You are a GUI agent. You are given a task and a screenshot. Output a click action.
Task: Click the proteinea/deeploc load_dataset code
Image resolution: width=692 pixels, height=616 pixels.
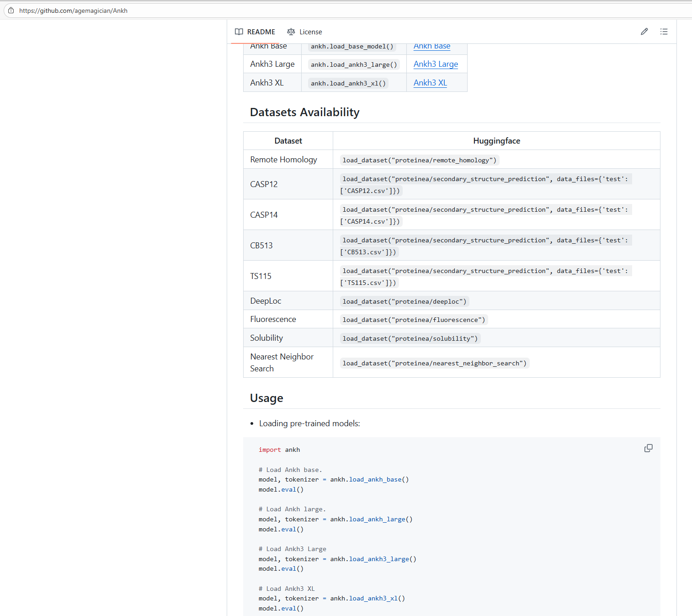405,301
